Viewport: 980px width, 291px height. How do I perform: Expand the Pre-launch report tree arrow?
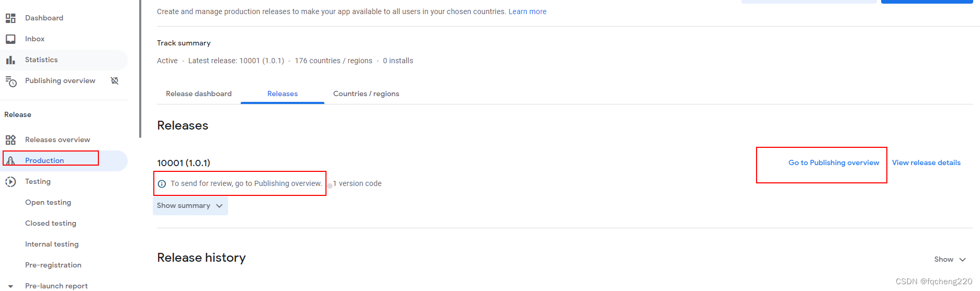pos(10,286)
